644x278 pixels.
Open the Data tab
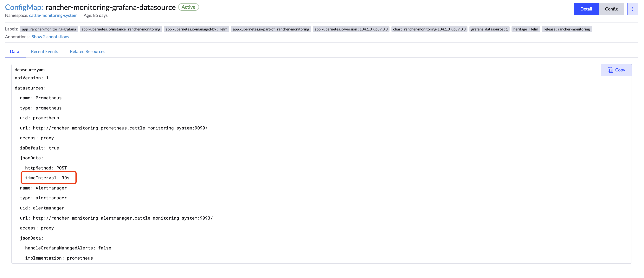pos(15,52)
